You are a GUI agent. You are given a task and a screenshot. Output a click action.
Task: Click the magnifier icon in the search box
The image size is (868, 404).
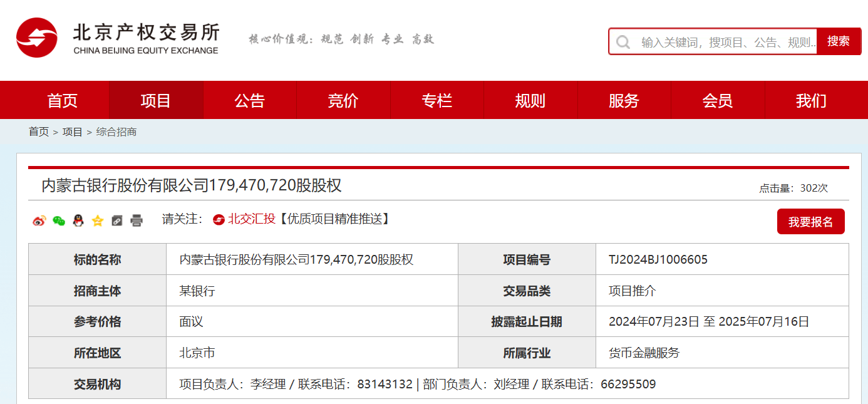click(x=623, y=42)
